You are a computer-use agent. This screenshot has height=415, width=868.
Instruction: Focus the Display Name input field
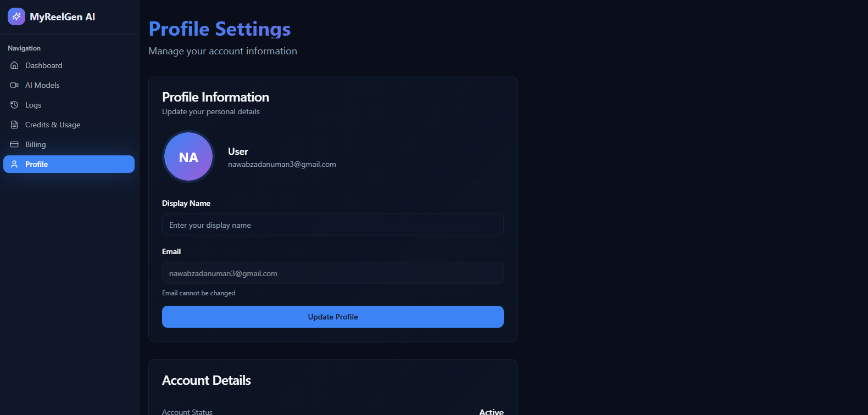(x=333, y=225)
